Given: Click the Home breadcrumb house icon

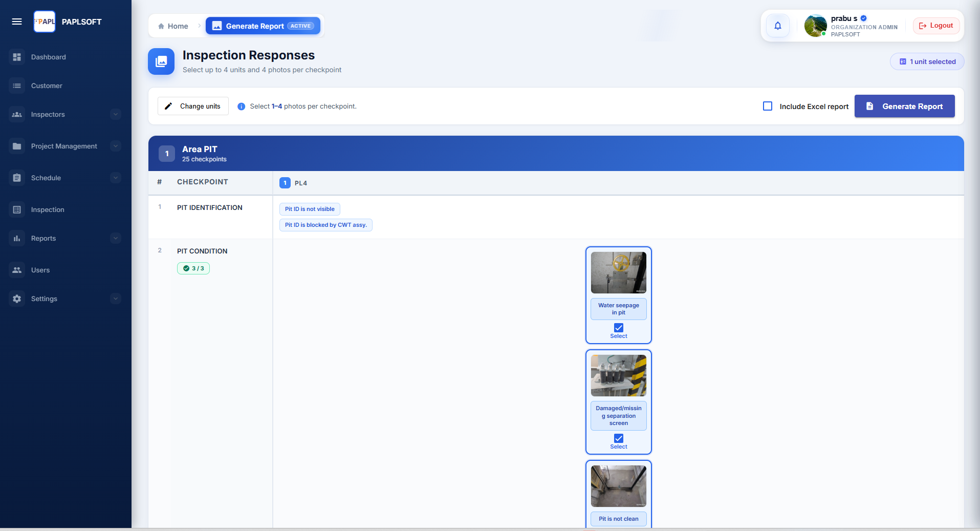Looking at the screenshot, I should pos(161,26).
